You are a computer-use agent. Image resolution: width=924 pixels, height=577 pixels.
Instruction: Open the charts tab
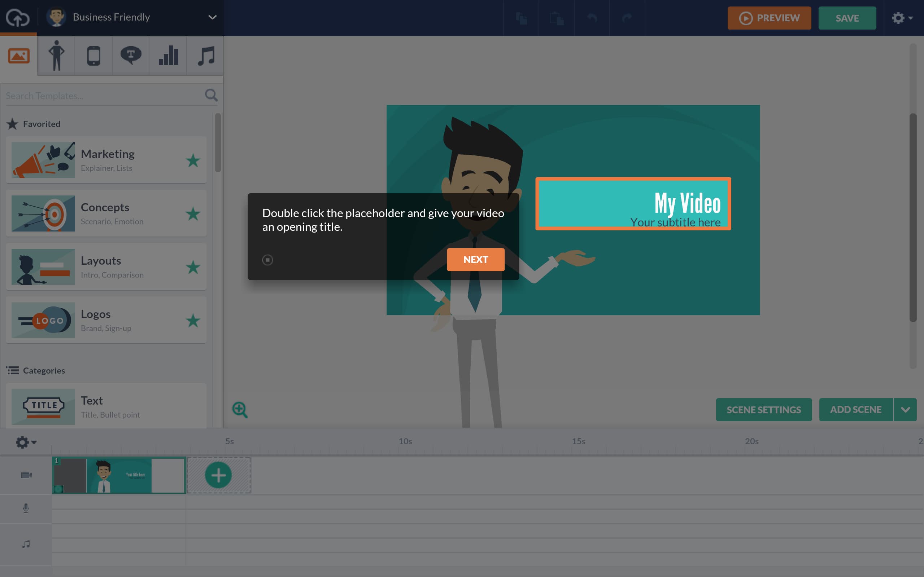pos(167,56)
